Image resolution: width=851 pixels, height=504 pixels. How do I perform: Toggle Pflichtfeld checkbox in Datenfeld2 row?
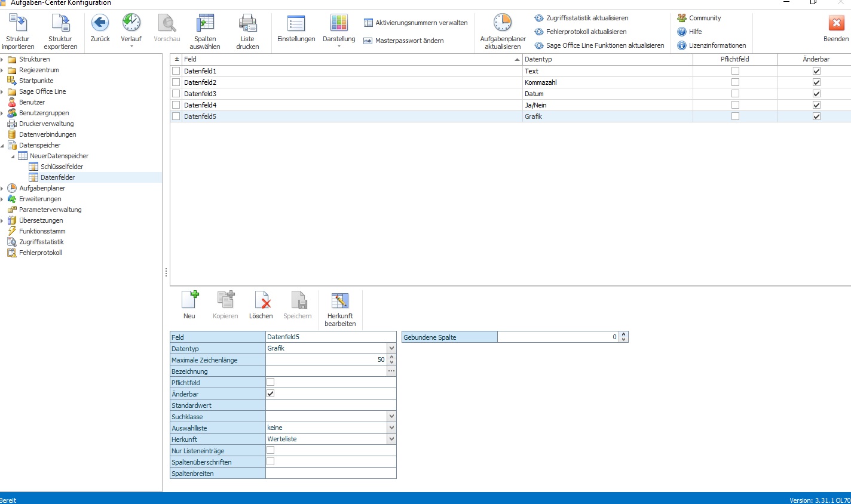(x=735, y=82)
